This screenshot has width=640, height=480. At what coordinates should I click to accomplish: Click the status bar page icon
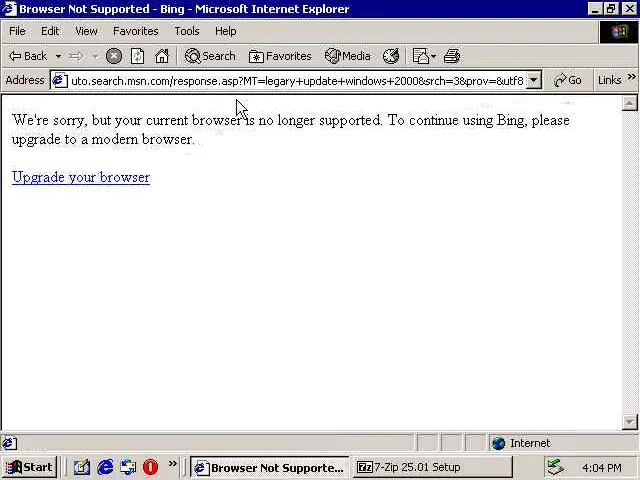click(9, 443)
